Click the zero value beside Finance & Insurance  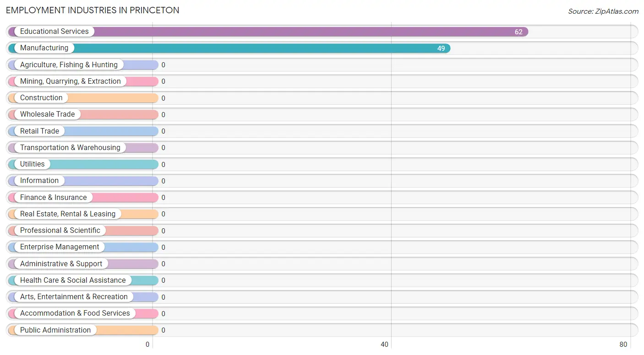click(x=163, y=198)
